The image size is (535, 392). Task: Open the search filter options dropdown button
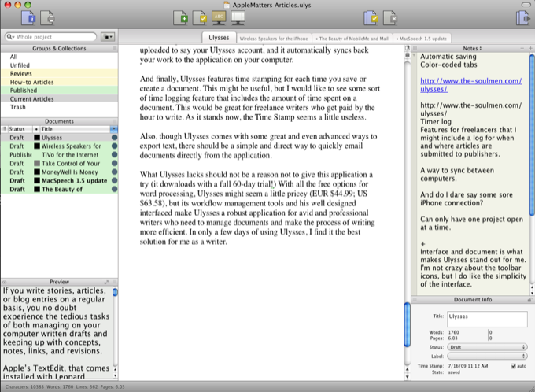pos(108,36)
